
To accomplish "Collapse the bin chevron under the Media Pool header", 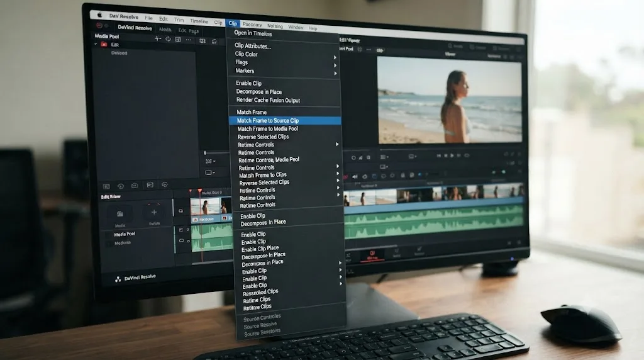I will coord(96,44).
